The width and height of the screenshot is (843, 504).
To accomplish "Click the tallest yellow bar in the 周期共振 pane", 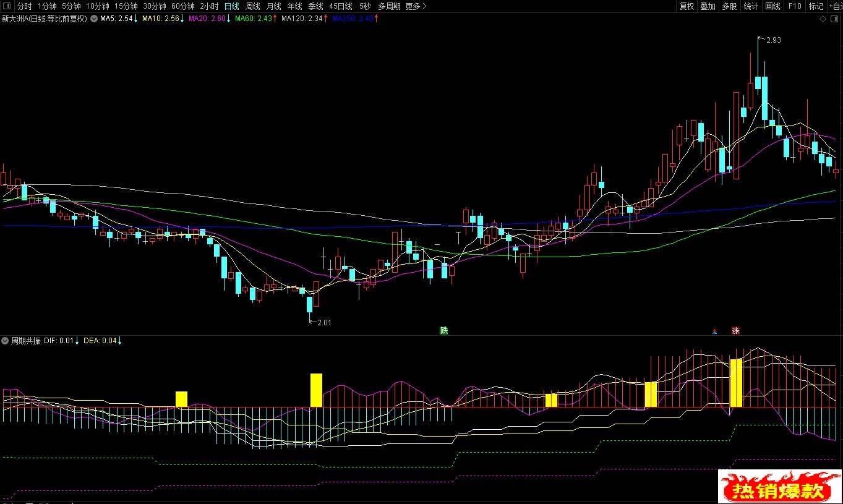I will [x=736, y=383].
